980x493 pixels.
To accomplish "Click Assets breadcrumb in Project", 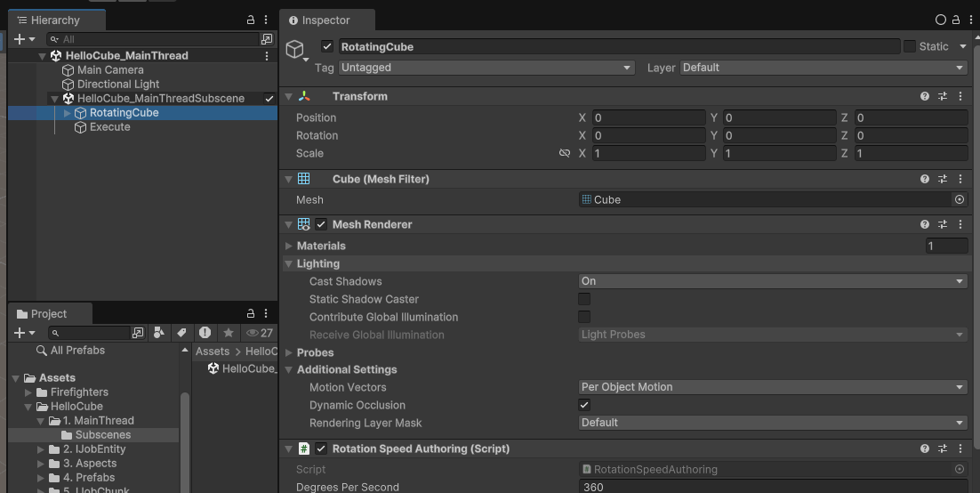I will (212, 352).
